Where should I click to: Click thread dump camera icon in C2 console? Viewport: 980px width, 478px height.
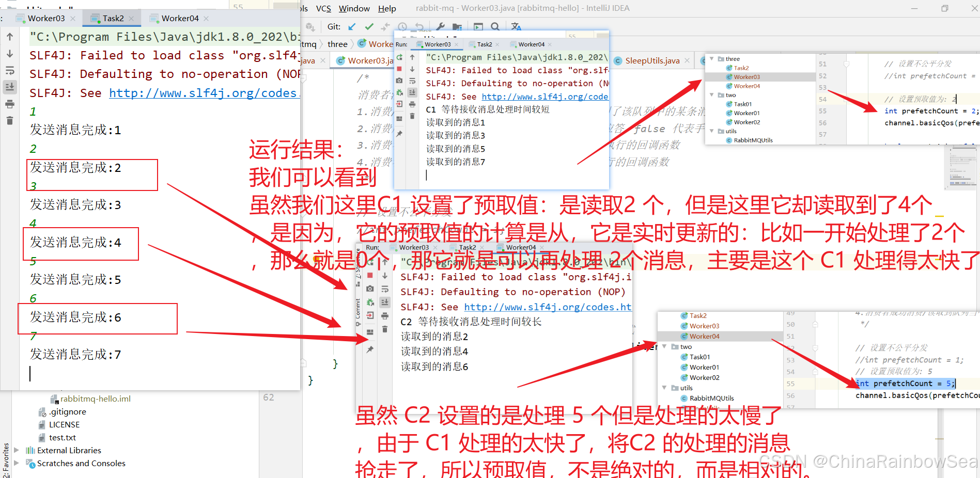(370, 289)
